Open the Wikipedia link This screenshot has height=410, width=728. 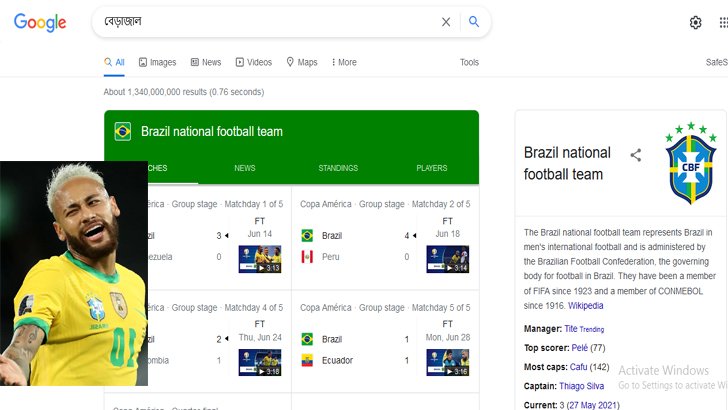585,306
